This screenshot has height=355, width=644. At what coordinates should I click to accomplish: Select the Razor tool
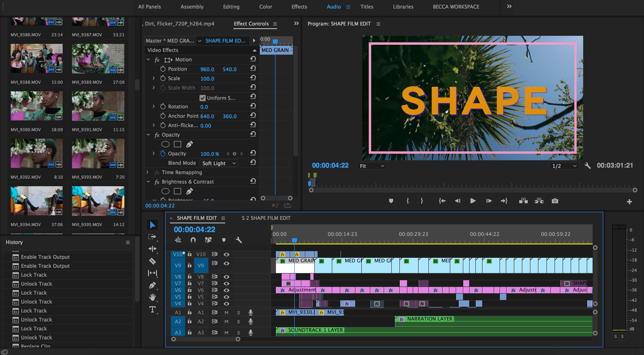coord(152,261)
